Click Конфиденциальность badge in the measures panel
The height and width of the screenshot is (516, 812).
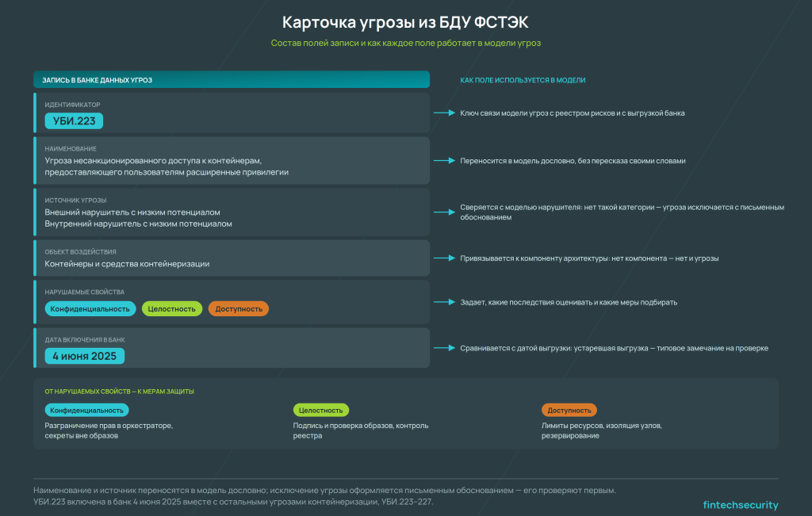tap(86, 410)
